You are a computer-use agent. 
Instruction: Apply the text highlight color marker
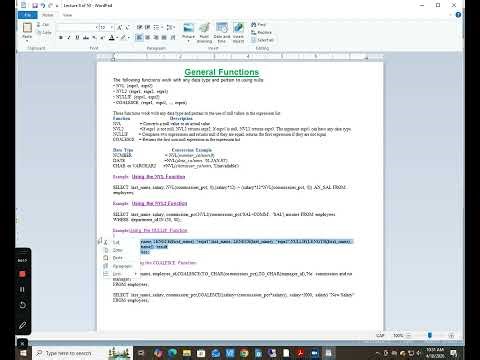click(123, 38)
